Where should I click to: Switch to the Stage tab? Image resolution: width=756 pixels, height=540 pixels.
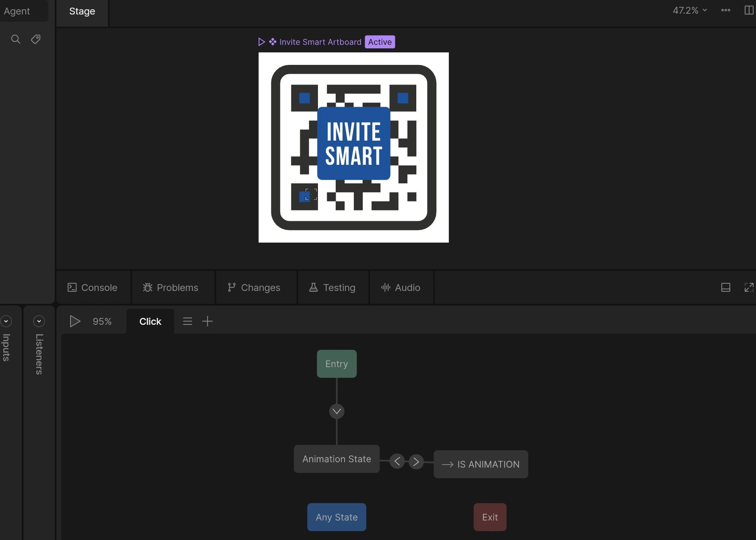[x=82, y=11]
